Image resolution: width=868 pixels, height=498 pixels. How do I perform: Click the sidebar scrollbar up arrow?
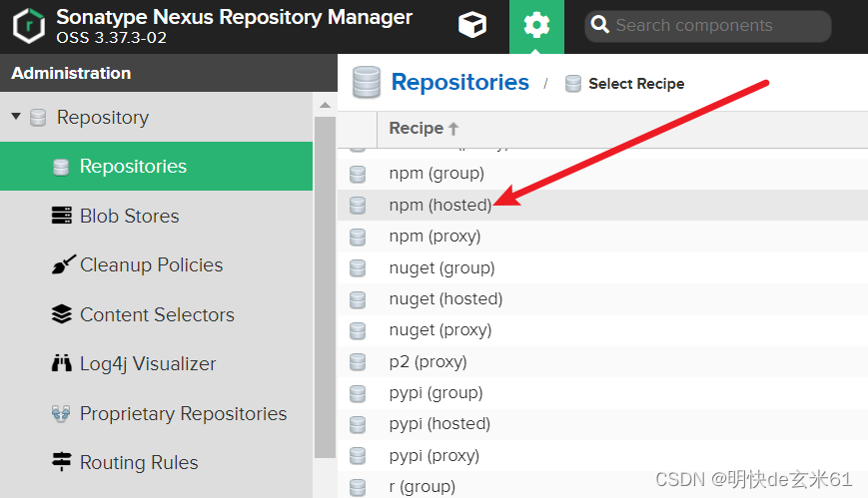tap(325, 105)
